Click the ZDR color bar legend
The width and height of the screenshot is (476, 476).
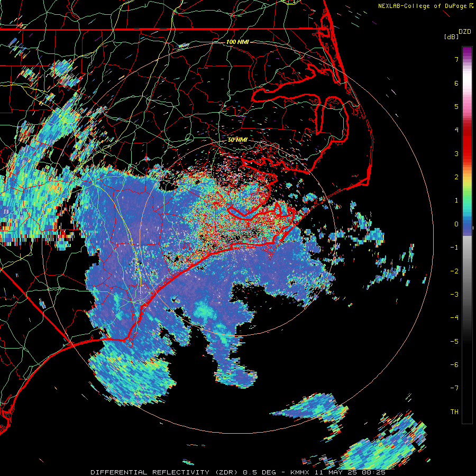click(467, 235)
